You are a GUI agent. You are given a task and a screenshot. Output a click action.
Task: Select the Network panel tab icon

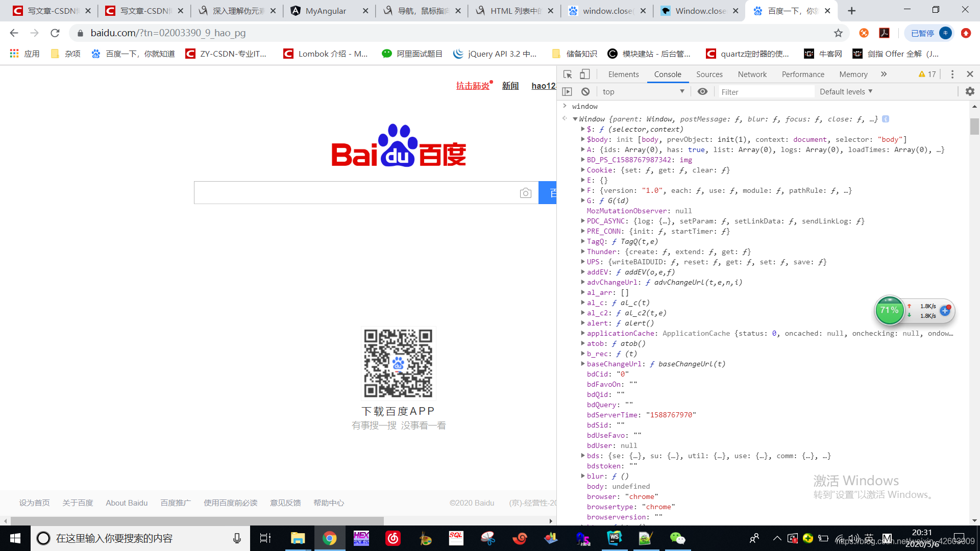(x=752, y=74)
